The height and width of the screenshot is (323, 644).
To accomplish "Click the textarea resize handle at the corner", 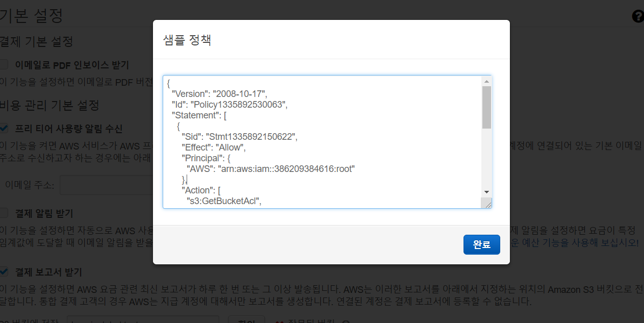I will point(488,204).
